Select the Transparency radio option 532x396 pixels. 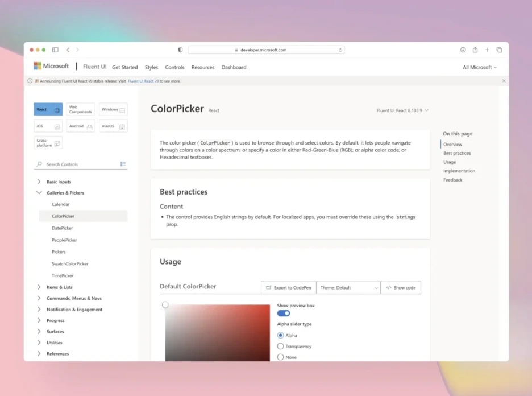point(280,346)
